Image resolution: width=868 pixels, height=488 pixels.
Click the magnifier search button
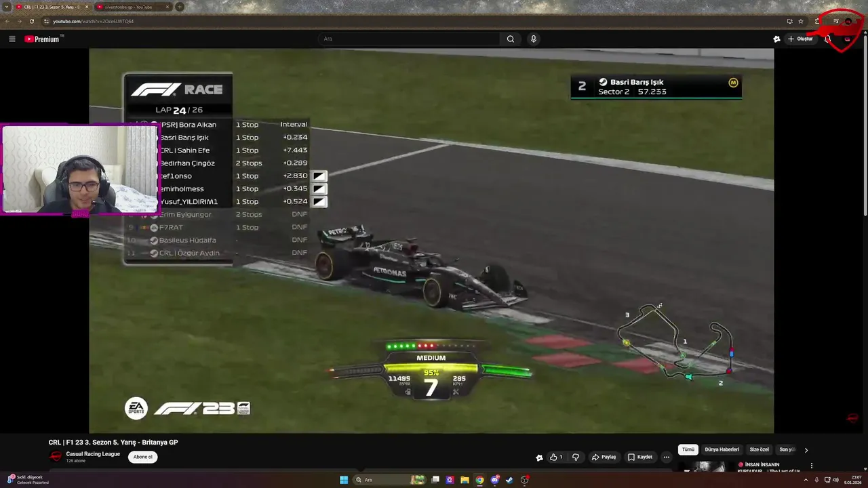tap(511, 39)
